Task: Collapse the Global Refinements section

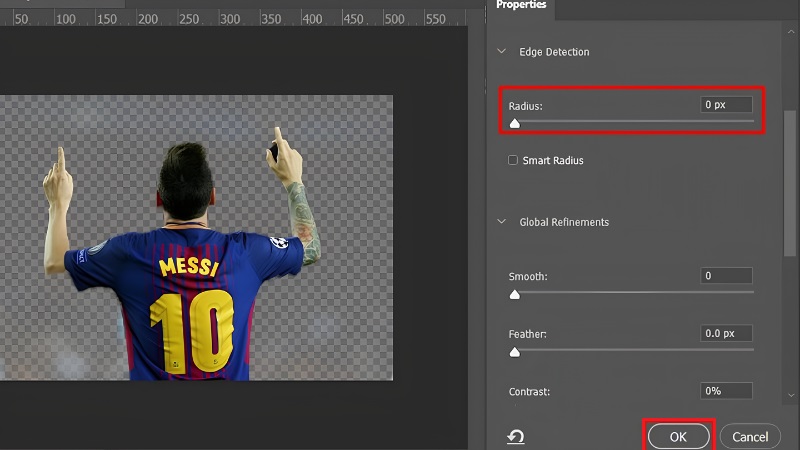Action: click(502, 222)
